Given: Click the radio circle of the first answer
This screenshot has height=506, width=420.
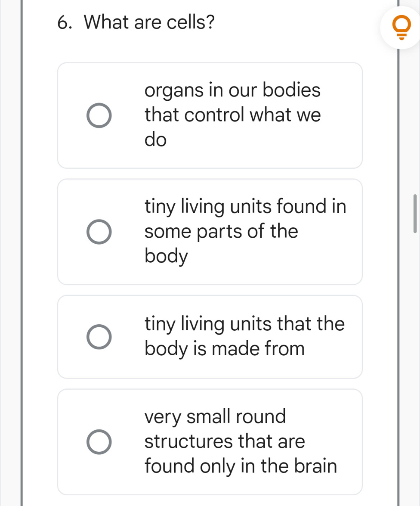Looking at the screenshot, I should [x=99, y=115].
